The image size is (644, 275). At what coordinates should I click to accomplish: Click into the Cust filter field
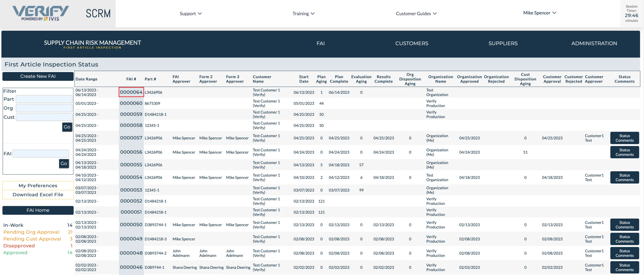[x=44, y=117]
